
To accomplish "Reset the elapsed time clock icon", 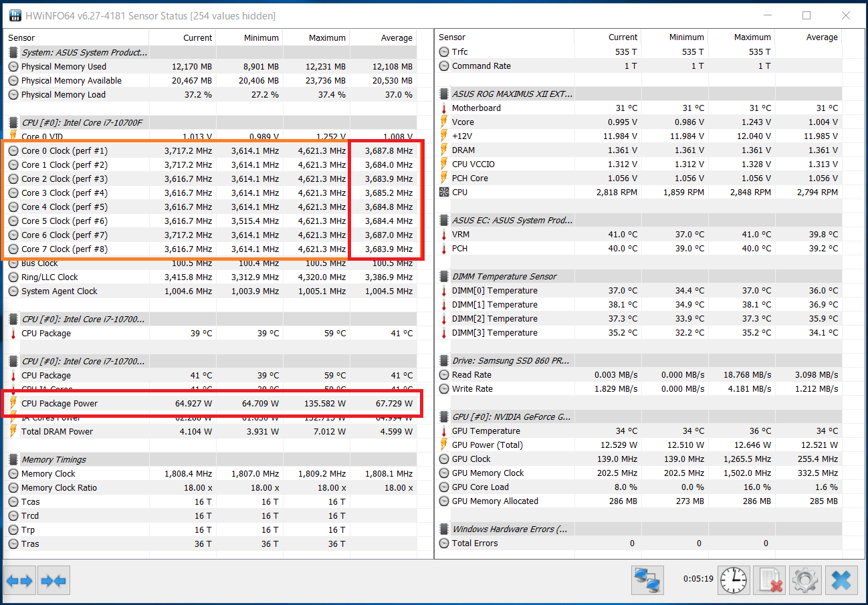I will (734, 580).
